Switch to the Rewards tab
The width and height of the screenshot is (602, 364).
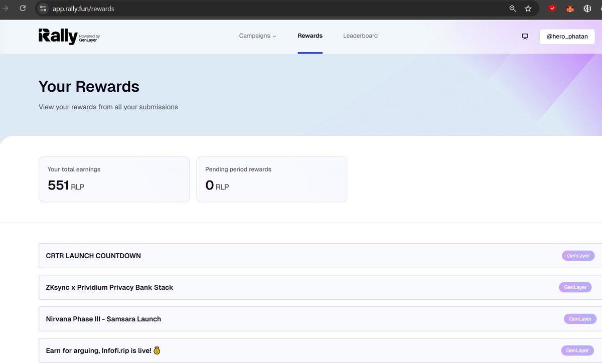tap(310, 36)
